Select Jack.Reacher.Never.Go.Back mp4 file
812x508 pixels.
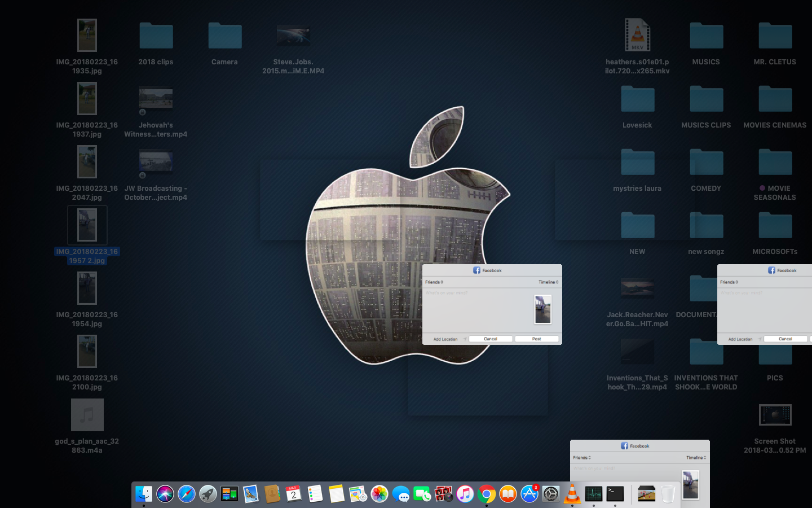(x=638, y=288)
